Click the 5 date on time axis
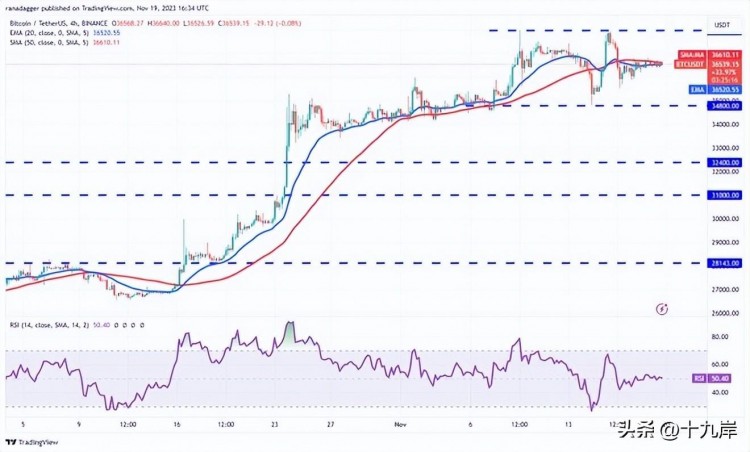This screenshot has height=452, width=750. 22,424
